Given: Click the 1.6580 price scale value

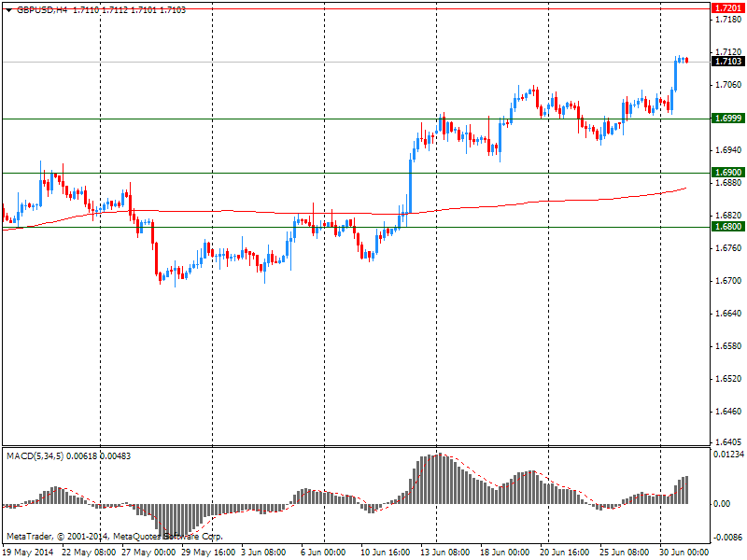Looking at the screenshot, I should click(x=729, y=346).
